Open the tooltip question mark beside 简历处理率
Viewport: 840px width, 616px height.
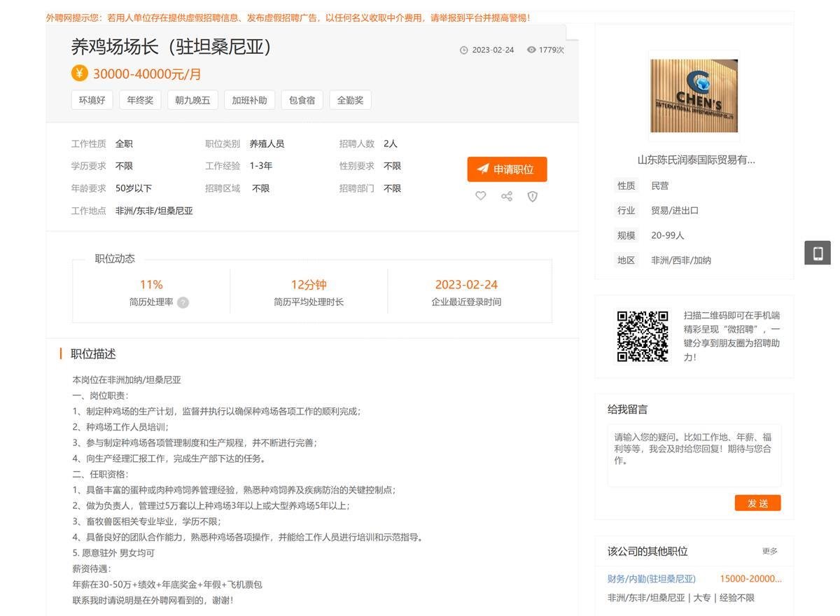pos(183,302)
